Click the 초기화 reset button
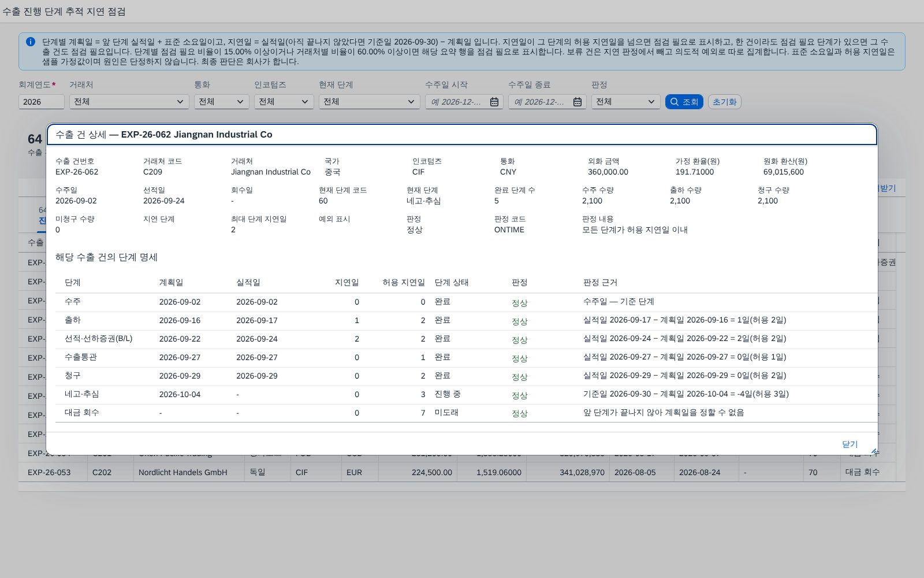 pos(724,102)
